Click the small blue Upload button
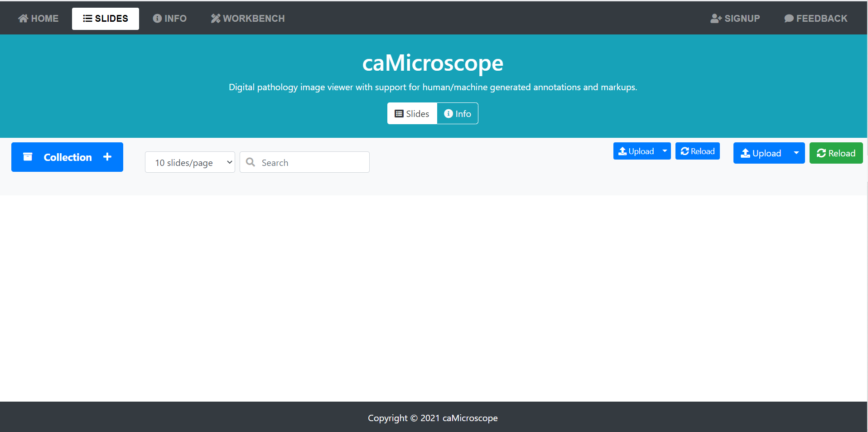Screen dimensions: 868x432 tap(636, 151)
